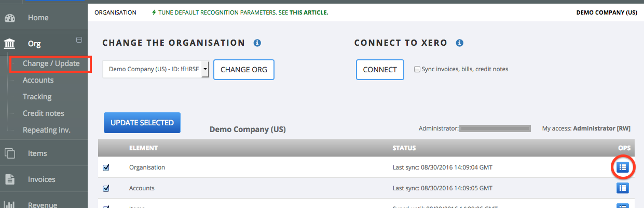This screenshot has height=208, width=644.
Task: Click the lightning bolt tip icon
Action: tap(154, 12)
